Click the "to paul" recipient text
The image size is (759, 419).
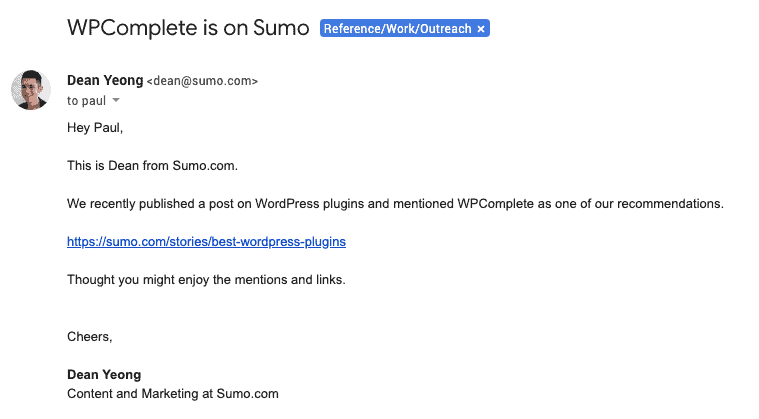coord(86,101)
